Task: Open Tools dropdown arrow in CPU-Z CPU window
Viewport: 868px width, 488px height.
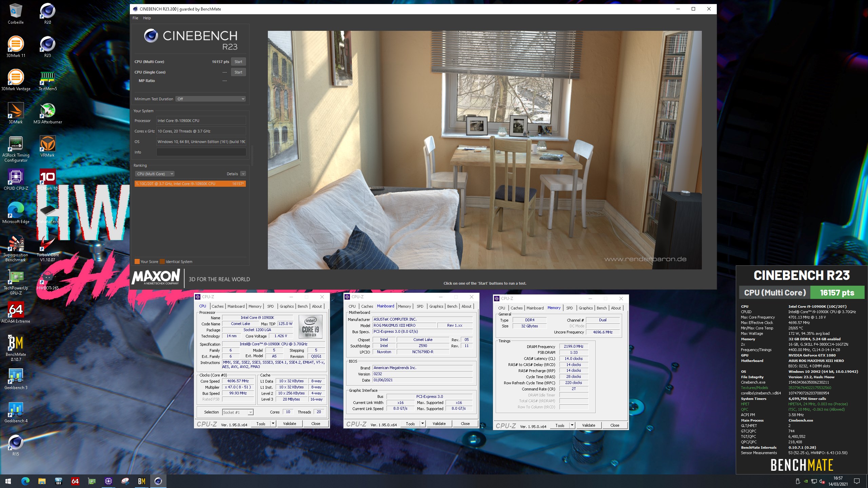Action: (x=273, y=424)
